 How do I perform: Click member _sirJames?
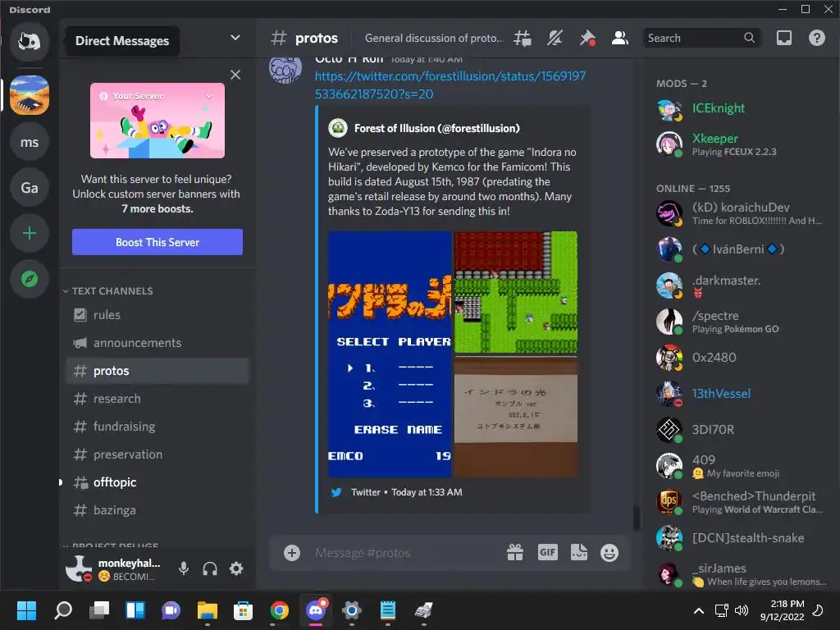pos(741,574)
